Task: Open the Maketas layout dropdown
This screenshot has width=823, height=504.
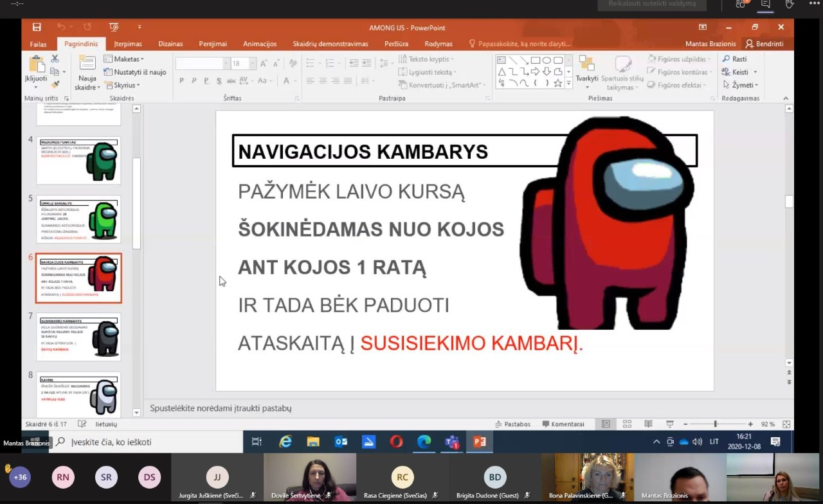Action: [x=124, y=59]
